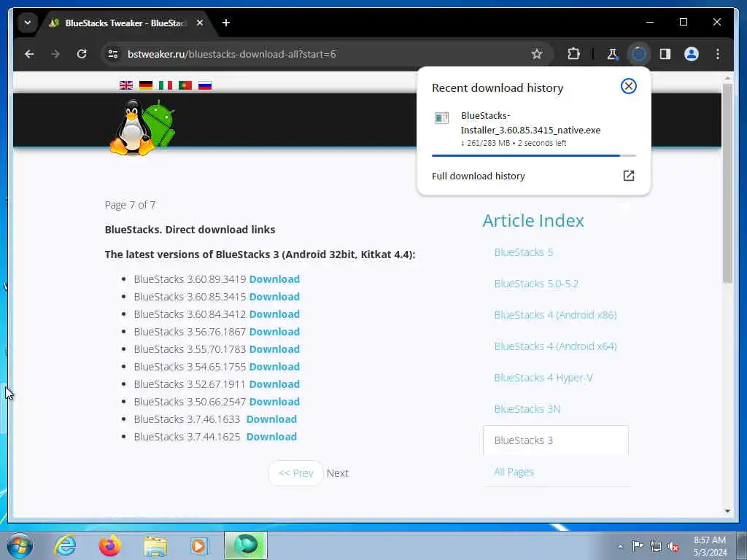The image size is (747, 560).
Task: Download BlueStacks 3.60.84.3412
Action: [x=274, y=314]
